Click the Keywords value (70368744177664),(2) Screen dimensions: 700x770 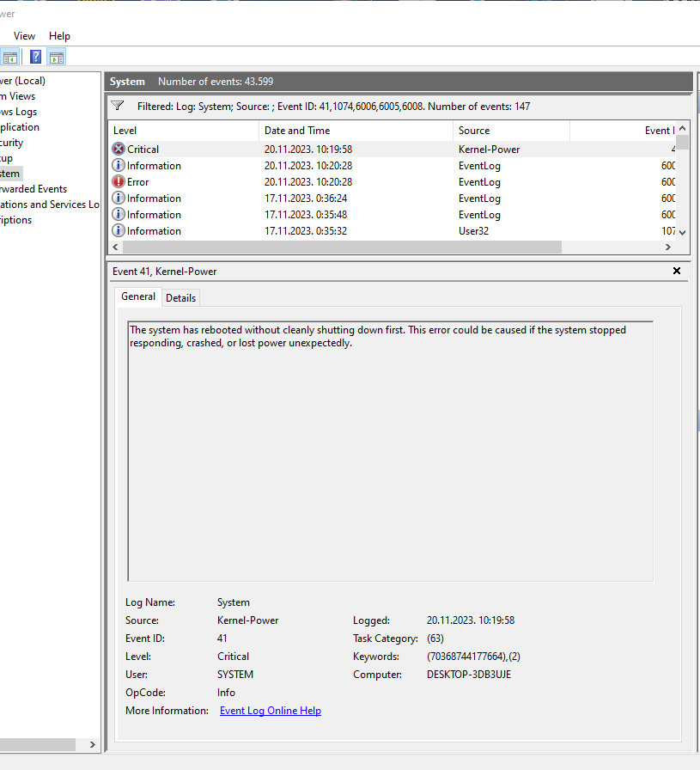tap(474, 657)
